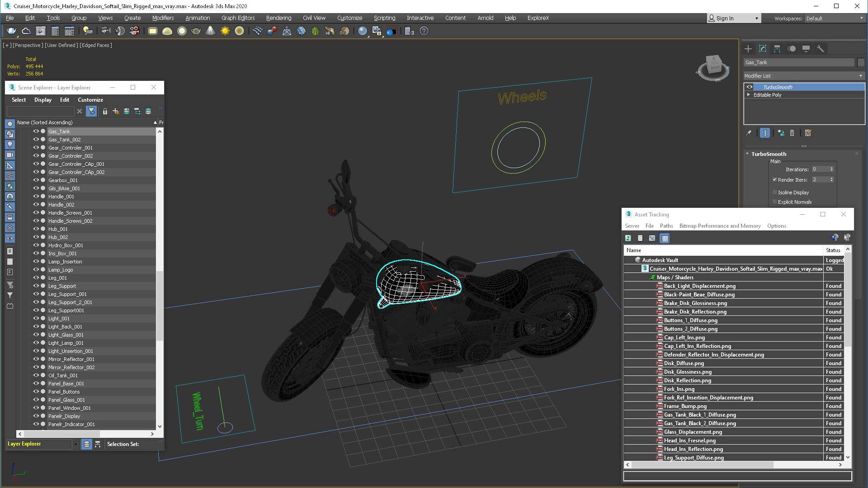This screenshot has height=488, width=868.
Task: Toggle visibility eye of Lamp_Logo
Action: (36, 270)
